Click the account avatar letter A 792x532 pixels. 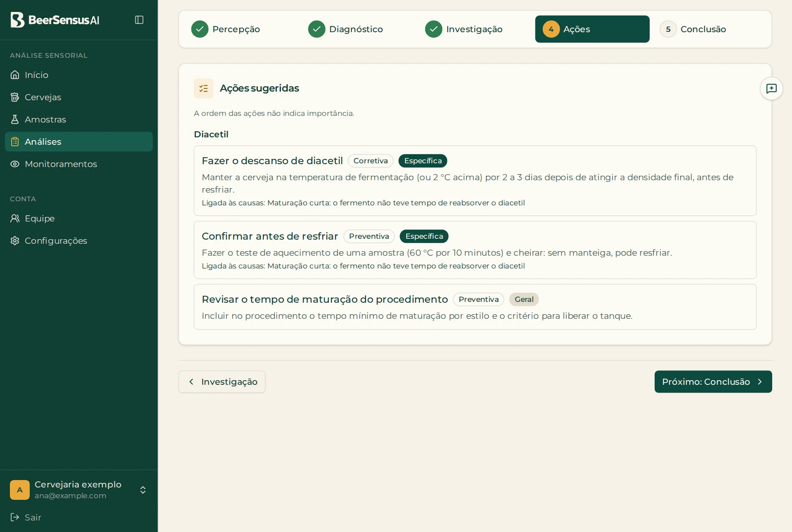(20, 490)
